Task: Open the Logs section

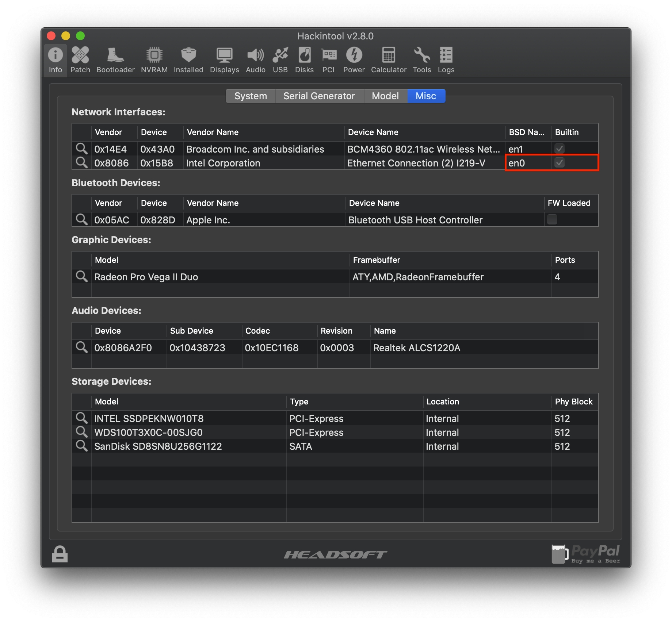Action: 446,60
